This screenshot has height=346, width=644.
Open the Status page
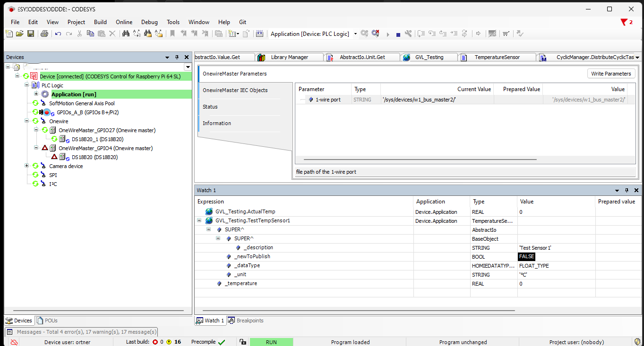pyautogui.click(x=210, y=107)
